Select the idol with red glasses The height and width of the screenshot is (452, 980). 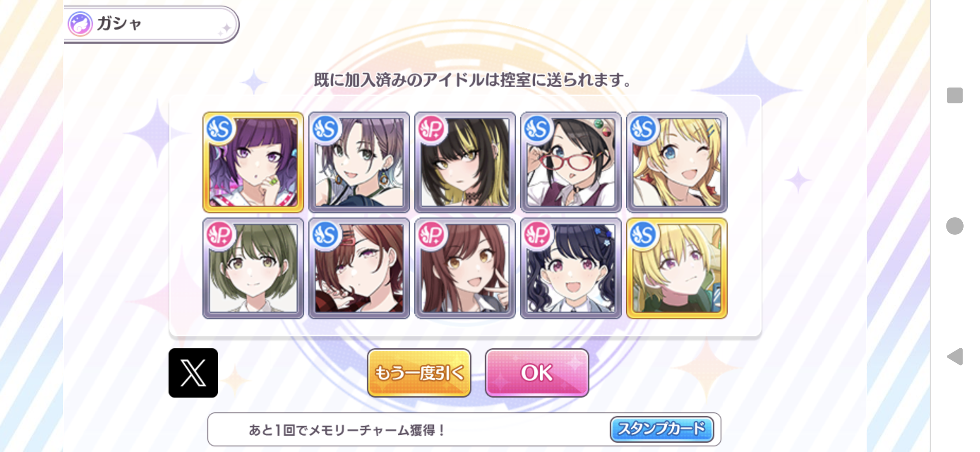click(x=571, y=162)
